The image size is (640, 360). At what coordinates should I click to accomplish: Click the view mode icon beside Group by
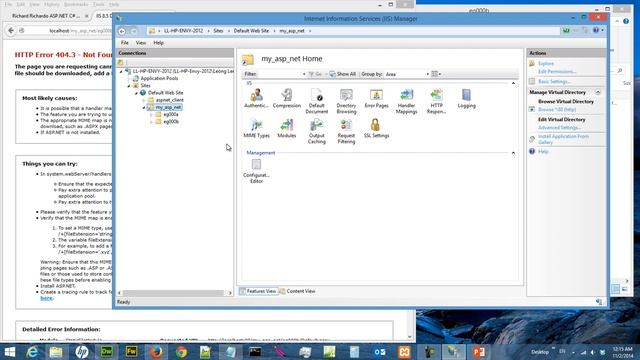(436, 74)
